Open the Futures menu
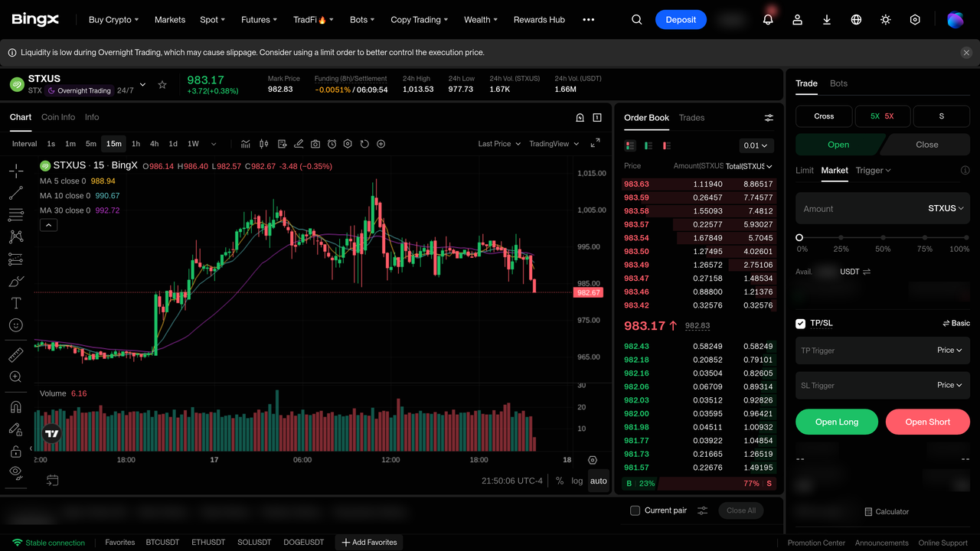Viewport: 980px width, 551px height. [x=259, y=20]
